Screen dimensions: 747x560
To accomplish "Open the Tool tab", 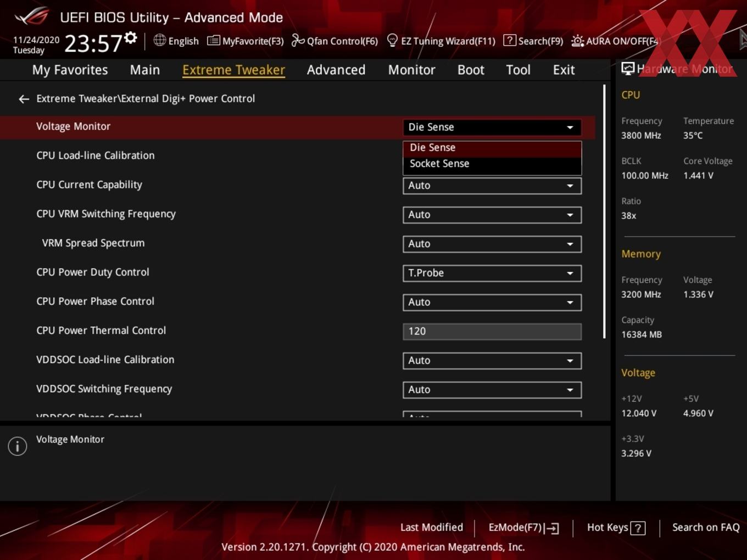I will 519,70.
